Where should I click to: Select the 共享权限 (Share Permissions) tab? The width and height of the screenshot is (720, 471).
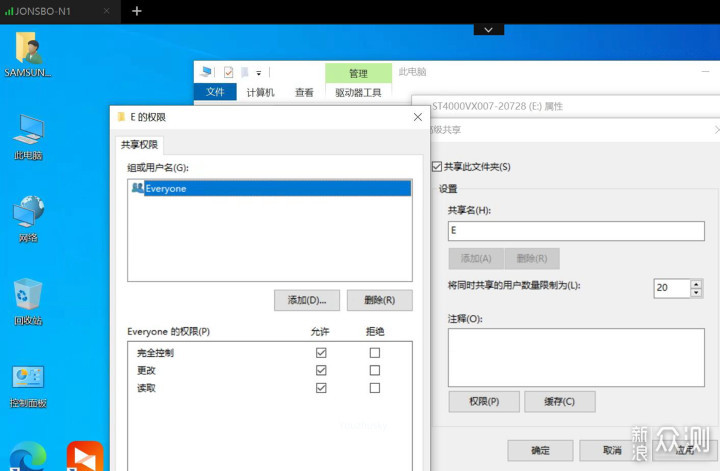(139, 145)
